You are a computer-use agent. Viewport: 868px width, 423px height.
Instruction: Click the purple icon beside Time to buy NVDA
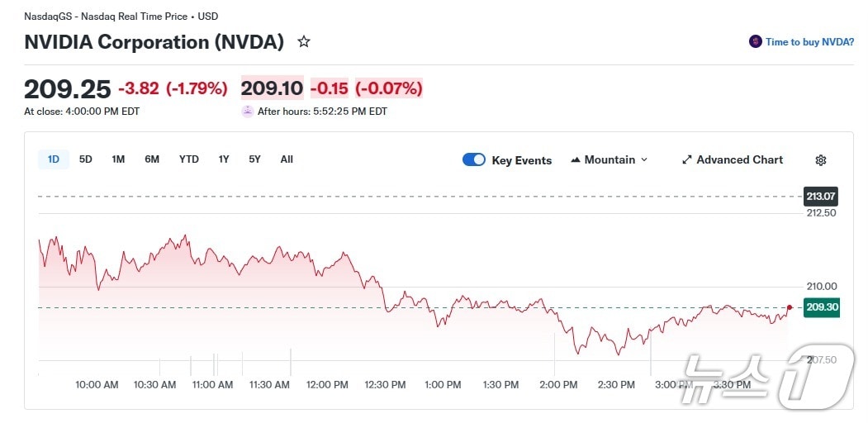[755, 42]
